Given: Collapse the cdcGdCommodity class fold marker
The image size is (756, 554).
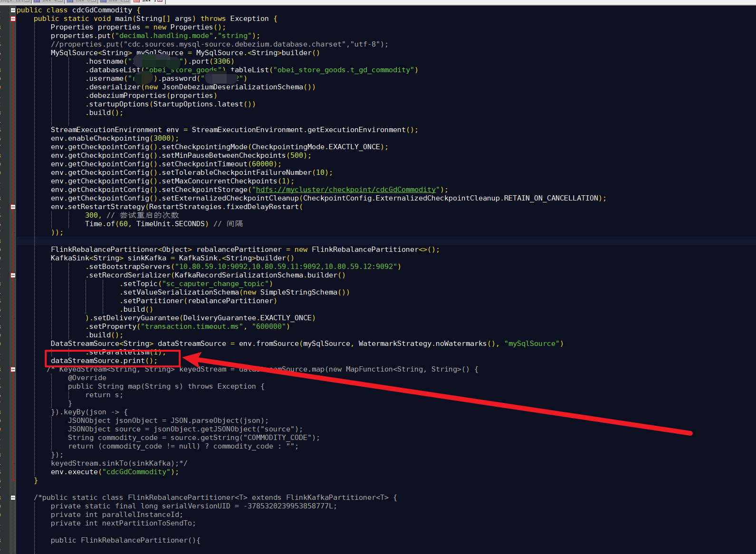Looking at the screenshot, I should coord(13,10).
